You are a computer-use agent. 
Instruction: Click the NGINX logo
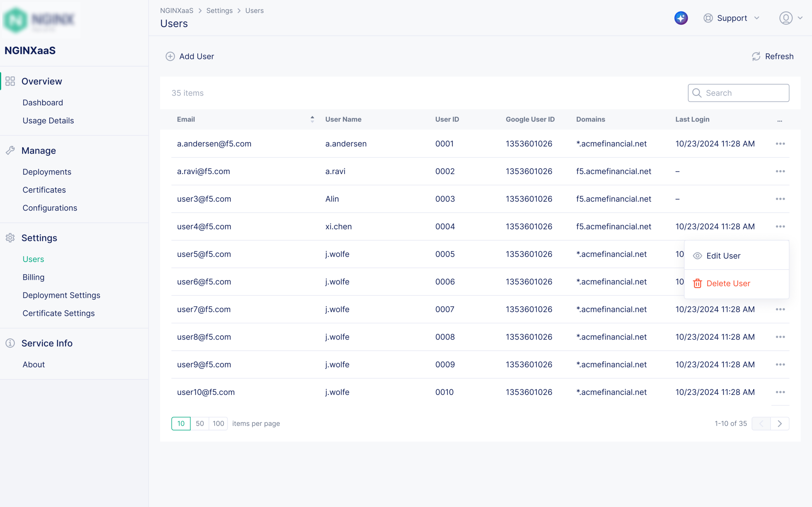(40, 19)
